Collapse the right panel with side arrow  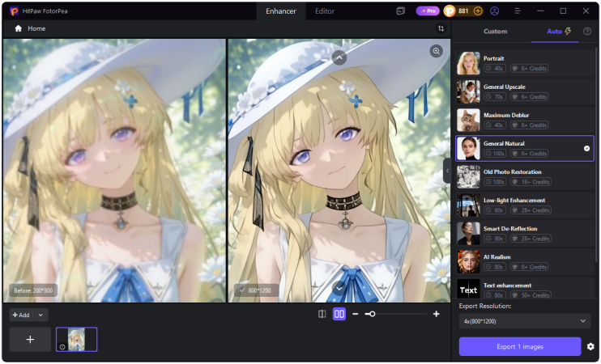[x=447, y=171]
